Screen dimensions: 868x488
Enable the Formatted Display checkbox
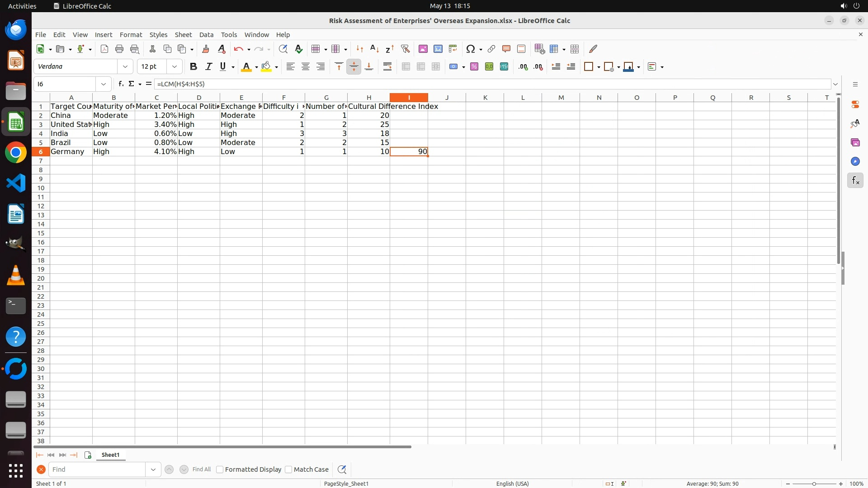(220, 469)
